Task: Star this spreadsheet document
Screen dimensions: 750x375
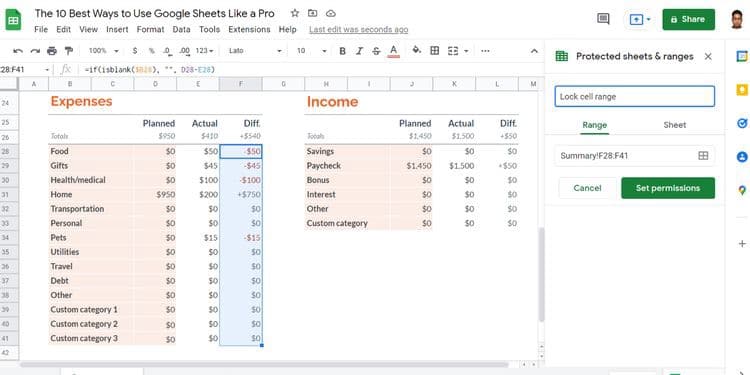Action: tap(295, 13)
